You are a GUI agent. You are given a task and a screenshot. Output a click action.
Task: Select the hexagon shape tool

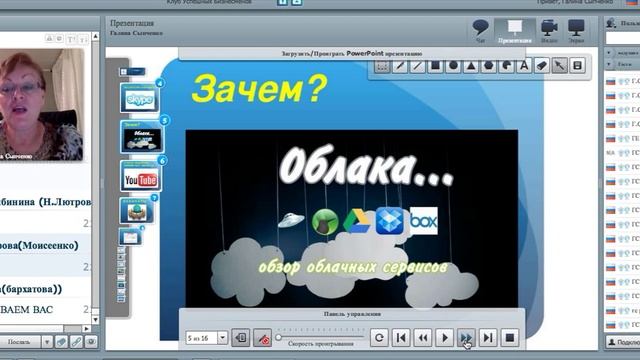tap(489, 66)
